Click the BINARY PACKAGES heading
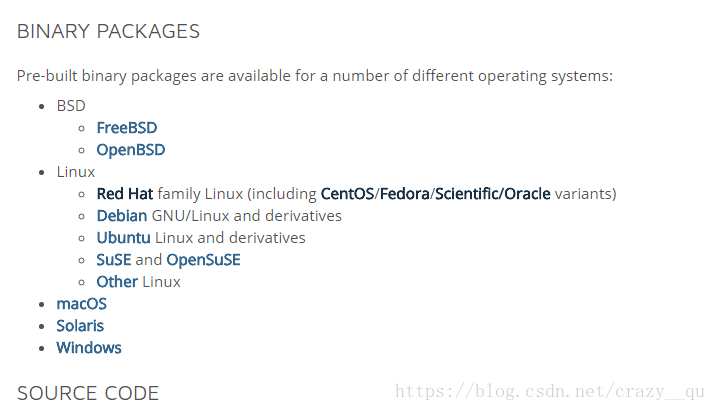Image resolution: width=716 pixels, height=411 pixels. (x=108, y=32)
